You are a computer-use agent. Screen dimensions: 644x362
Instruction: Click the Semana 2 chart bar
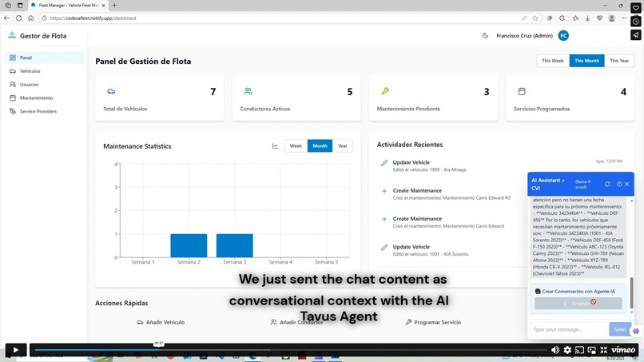[x=189, y=245]
